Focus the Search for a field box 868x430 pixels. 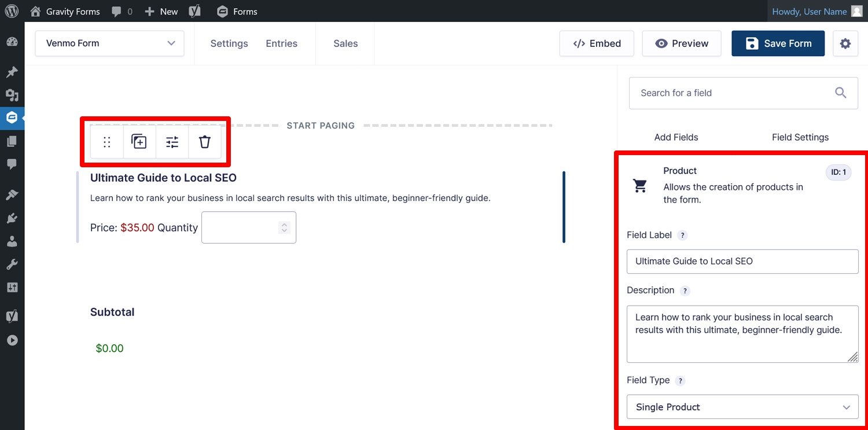744,93
